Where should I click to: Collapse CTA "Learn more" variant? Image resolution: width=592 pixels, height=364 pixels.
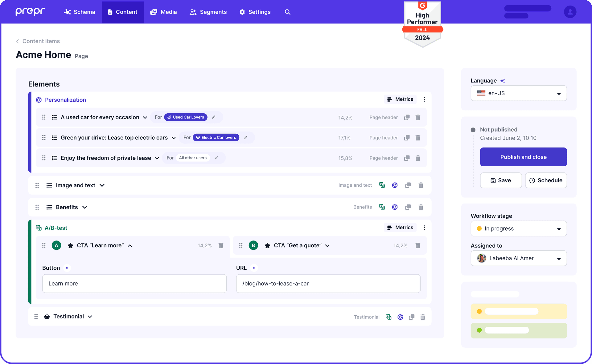(x=130, y=245)
